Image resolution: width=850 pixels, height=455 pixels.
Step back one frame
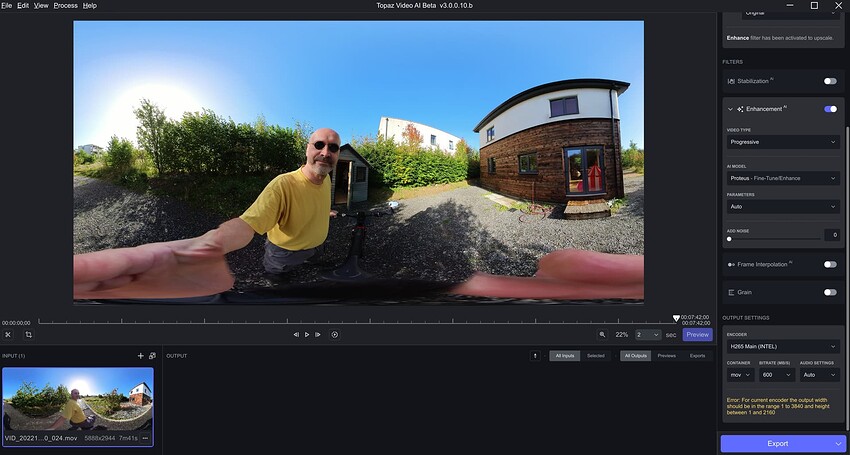click(x=296, y=334)
